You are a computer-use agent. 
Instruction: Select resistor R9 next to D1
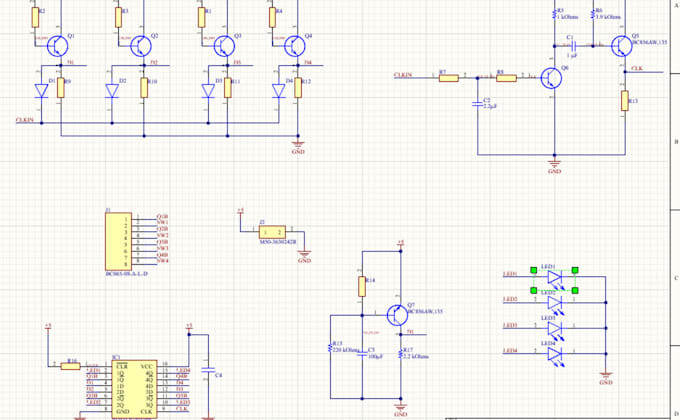click(x=61, y=88)
